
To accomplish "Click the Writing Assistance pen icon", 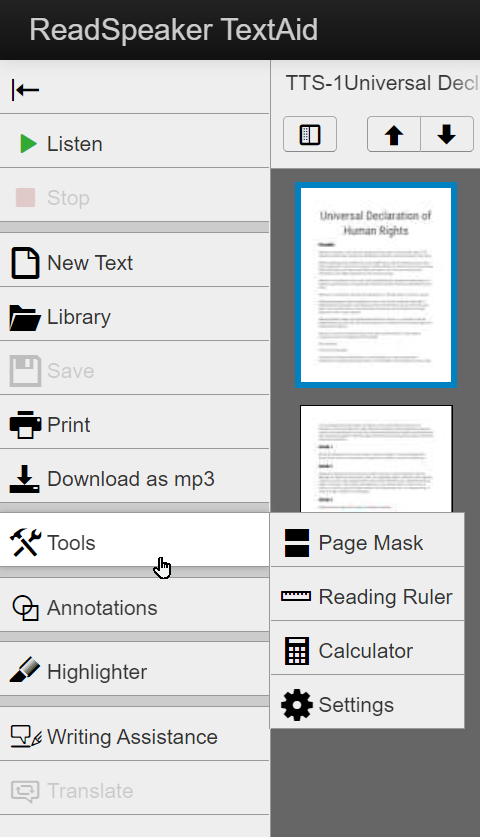I will click(x=26, y=736).
